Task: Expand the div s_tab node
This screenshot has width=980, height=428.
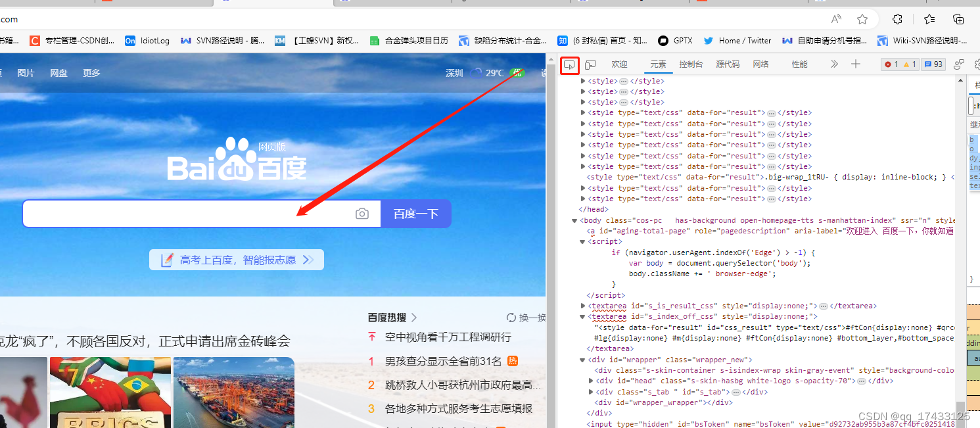Action: 590,392
